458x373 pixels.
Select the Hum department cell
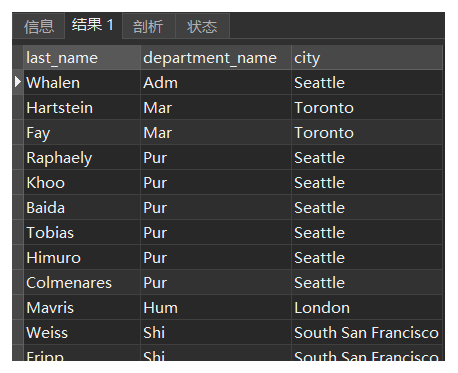pyautogui.click(x=216, y=308)
